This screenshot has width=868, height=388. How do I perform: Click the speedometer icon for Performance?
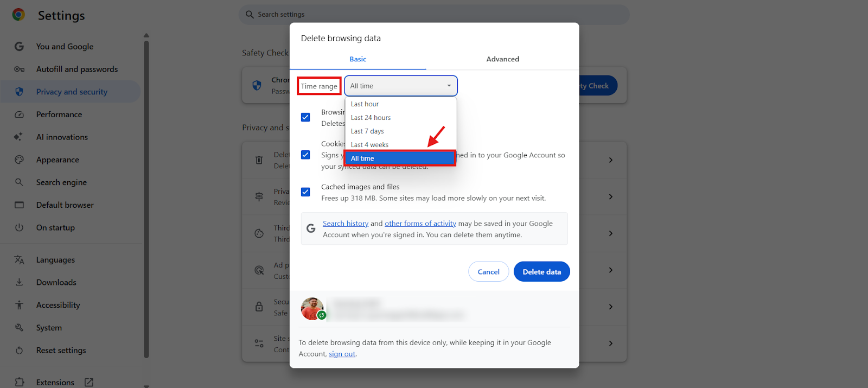[x=19, y=115]
